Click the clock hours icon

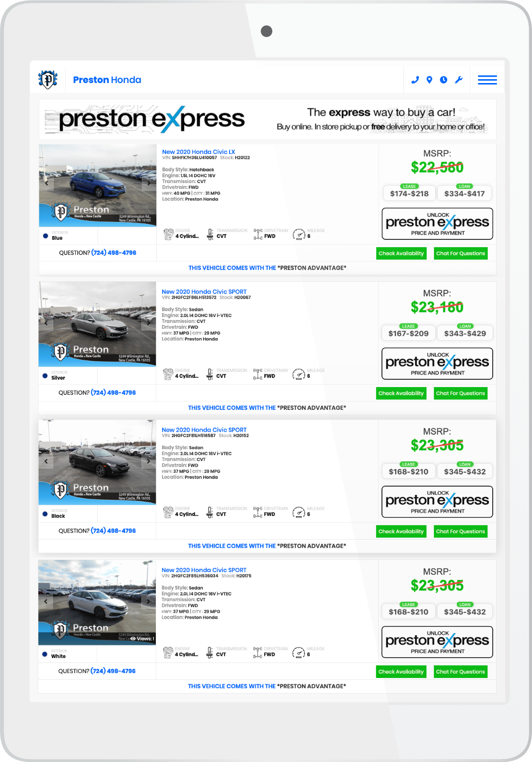click(x=444, y=80)
